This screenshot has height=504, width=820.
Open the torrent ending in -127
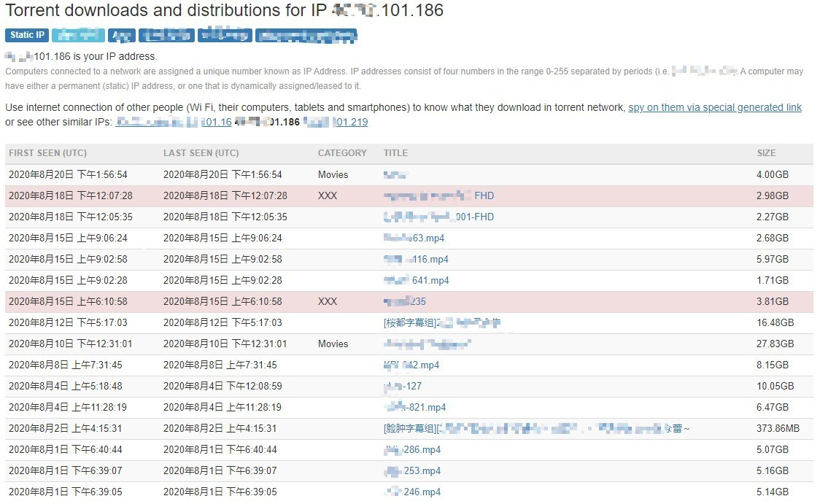click(403, 386)
